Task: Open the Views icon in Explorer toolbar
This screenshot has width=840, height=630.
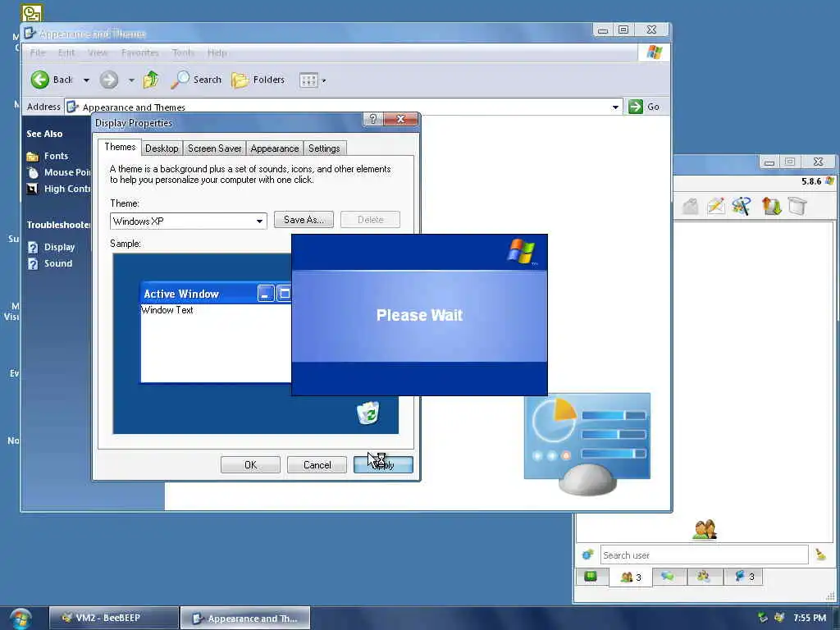Action: point(308,80)
